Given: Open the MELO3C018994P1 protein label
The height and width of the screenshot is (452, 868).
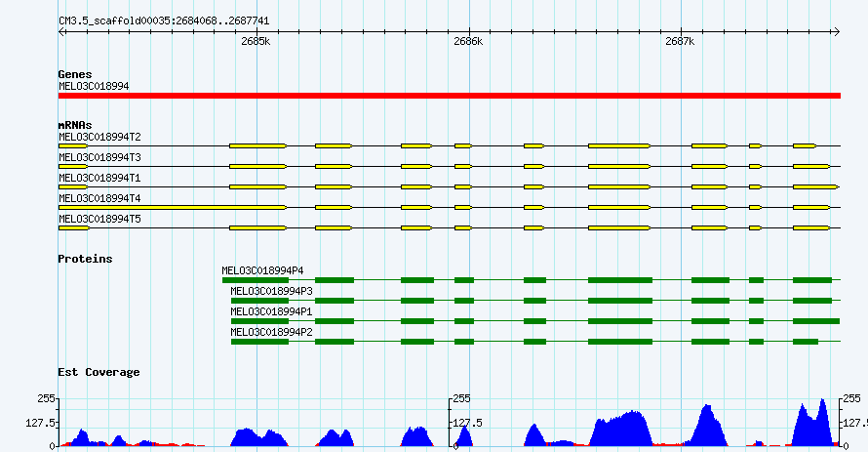Looking at the screenshot, I should click(x=272, y=311).
